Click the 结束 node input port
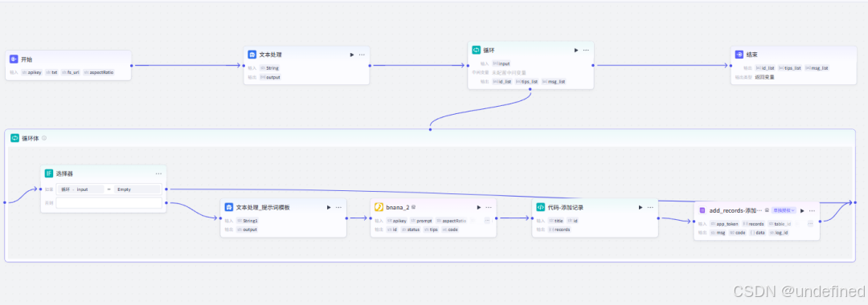Image resolution: width=868 pixels, height=305 pixels. click(x=731, y=65)
